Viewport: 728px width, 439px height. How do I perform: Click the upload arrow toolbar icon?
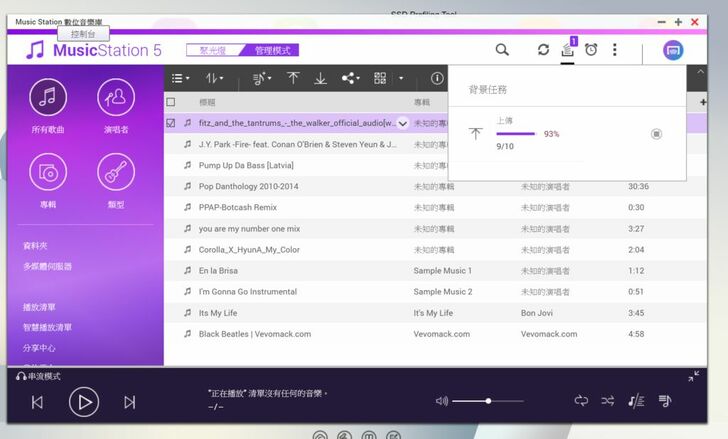[x=293, y=78]
